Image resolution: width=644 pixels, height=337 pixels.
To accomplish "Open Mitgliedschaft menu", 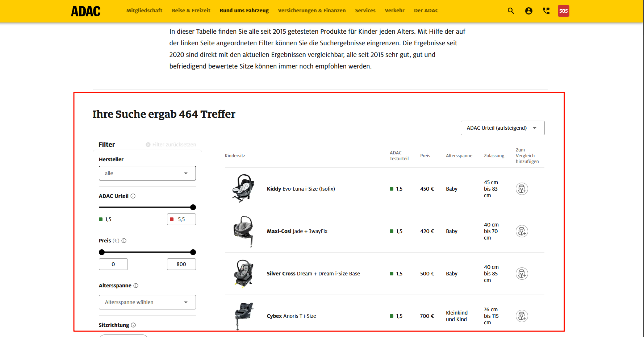I will [144, 11].
